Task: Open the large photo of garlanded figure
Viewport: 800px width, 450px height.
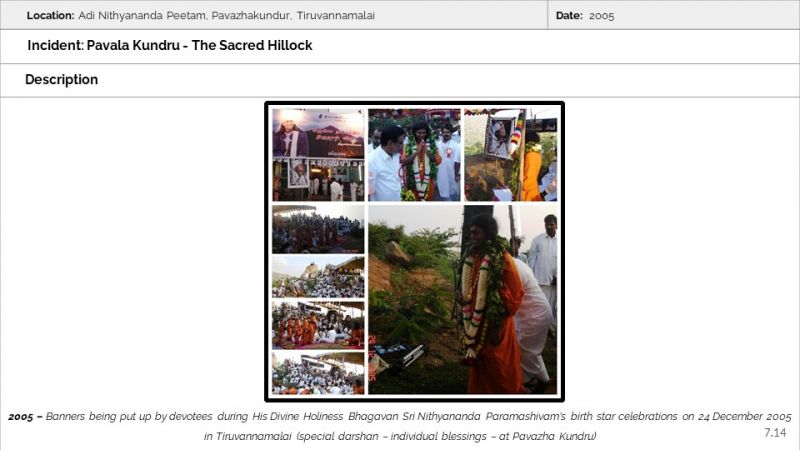Action: 462,299
